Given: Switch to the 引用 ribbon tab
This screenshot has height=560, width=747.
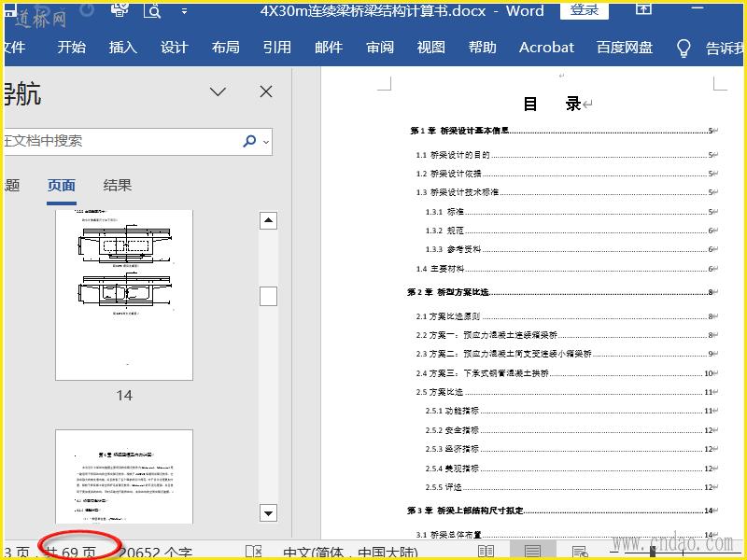Looking at the screenshot, I should pyautogui.click(x=276, y=48).
